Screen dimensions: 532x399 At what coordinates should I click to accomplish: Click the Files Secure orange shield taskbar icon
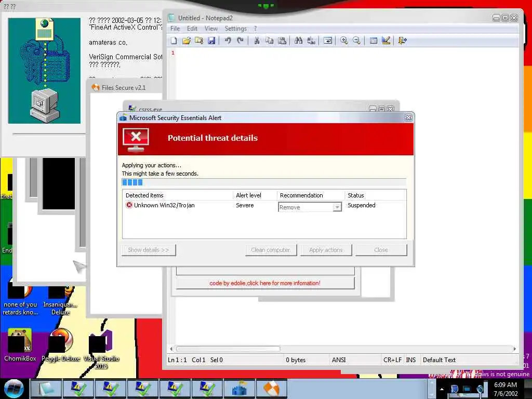tap(271, 389)
